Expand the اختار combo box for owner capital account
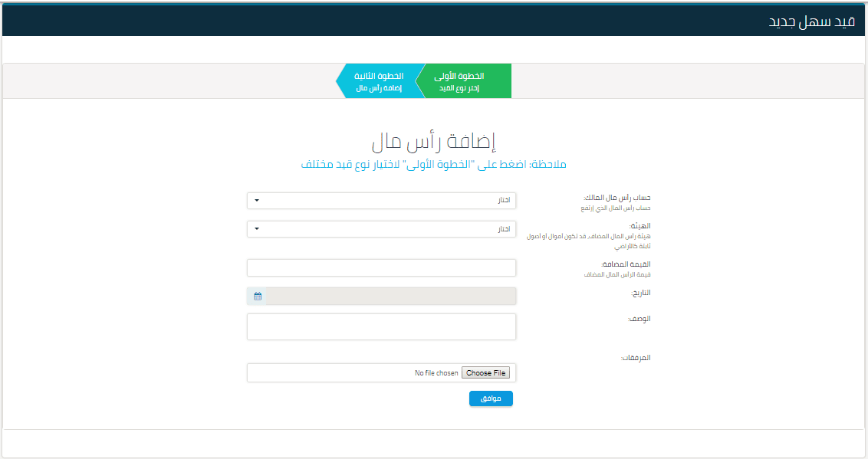The width and height of the screenshot is (868, 459). pos(381,200)
